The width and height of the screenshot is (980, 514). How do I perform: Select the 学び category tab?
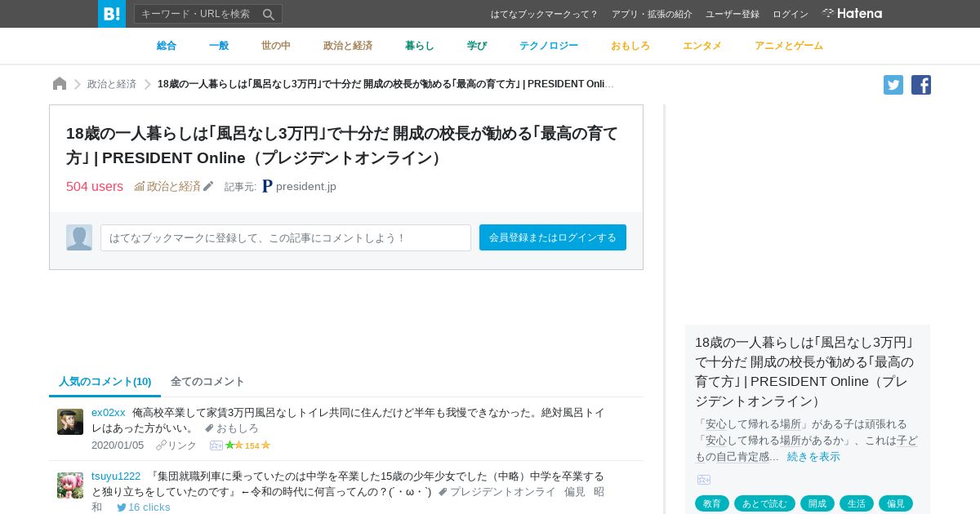tap(477, 46)
